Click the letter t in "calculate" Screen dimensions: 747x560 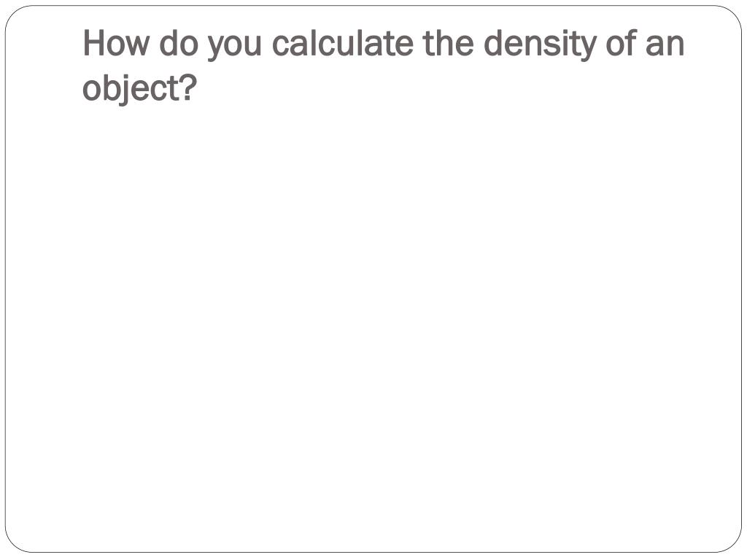[x=391, y=44]
